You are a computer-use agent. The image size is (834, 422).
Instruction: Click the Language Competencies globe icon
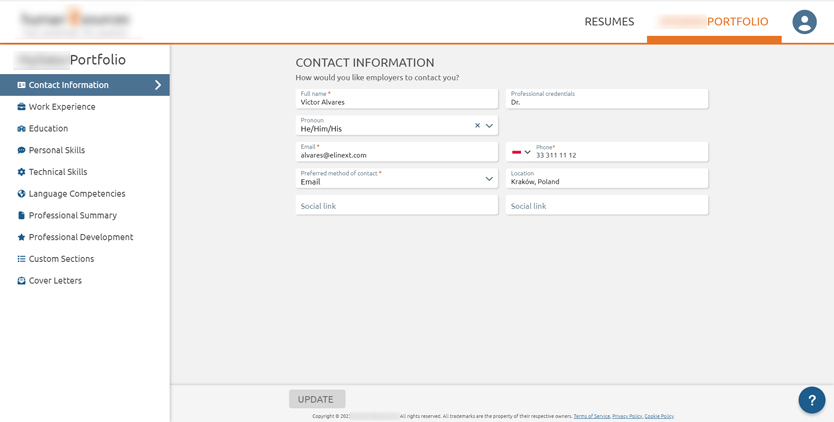pos(21,194)
